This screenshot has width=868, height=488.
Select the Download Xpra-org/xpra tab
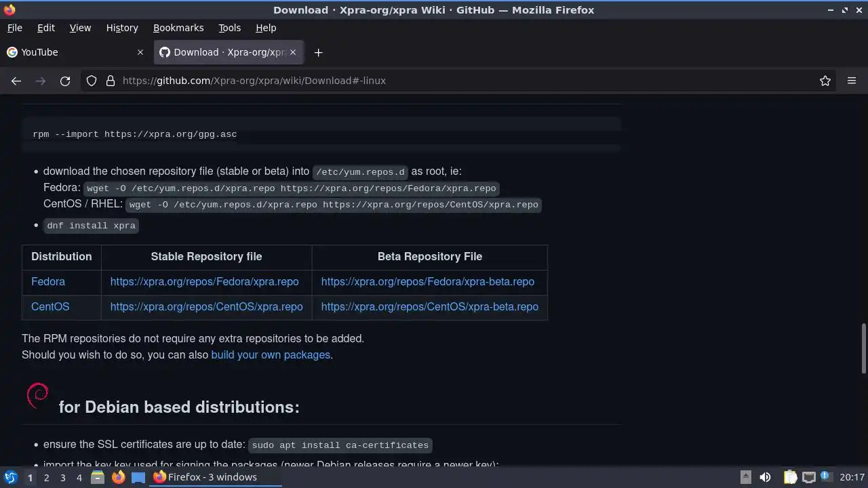229,52
